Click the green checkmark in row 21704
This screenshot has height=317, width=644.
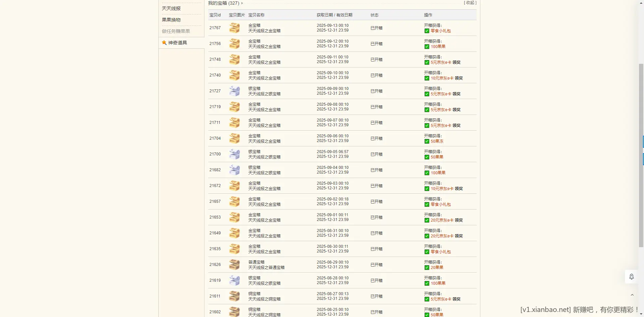click(x=427, y=141)
